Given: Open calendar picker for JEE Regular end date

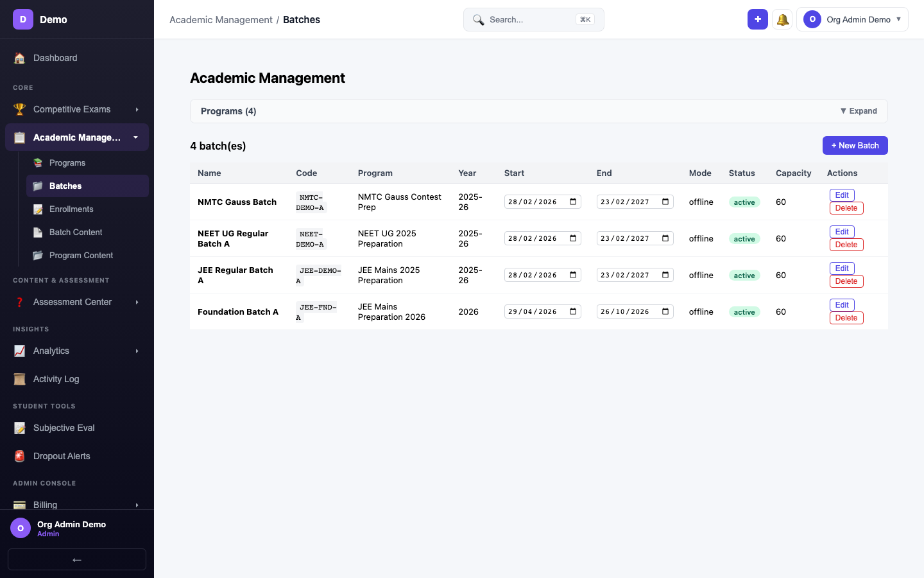Looking at the screenshot, I should pos(665,275).
